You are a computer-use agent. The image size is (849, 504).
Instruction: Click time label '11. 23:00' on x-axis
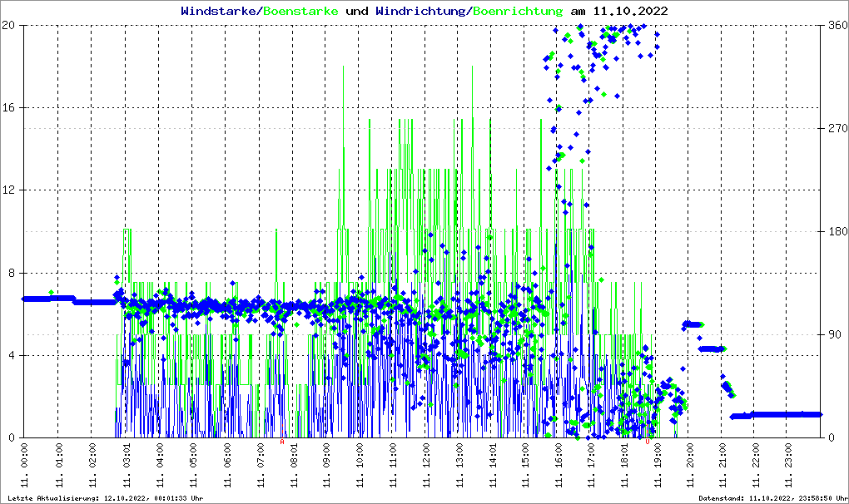pos(787,466)
